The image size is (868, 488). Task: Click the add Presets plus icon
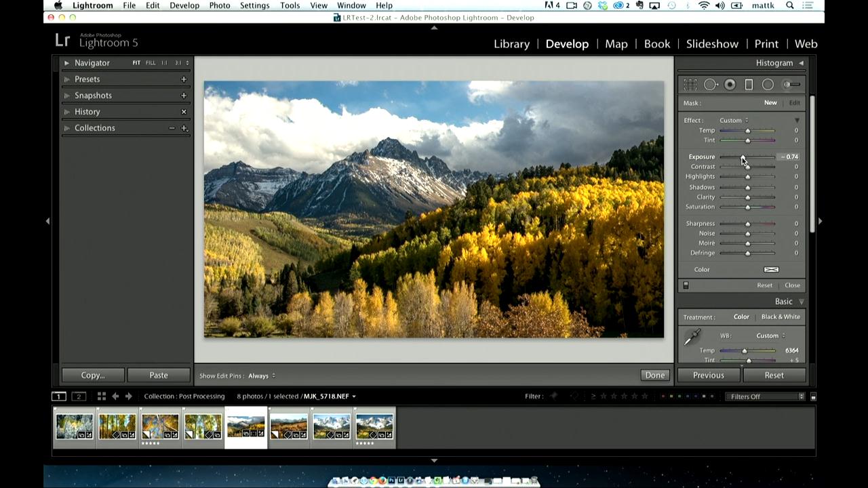(x=184, y=79)
